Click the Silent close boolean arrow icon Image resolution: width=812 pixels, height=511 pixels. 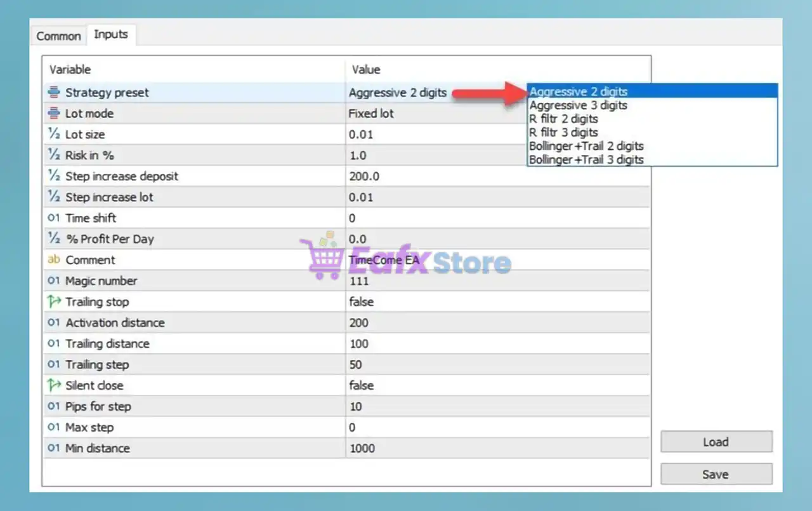(x=54, y=385)
